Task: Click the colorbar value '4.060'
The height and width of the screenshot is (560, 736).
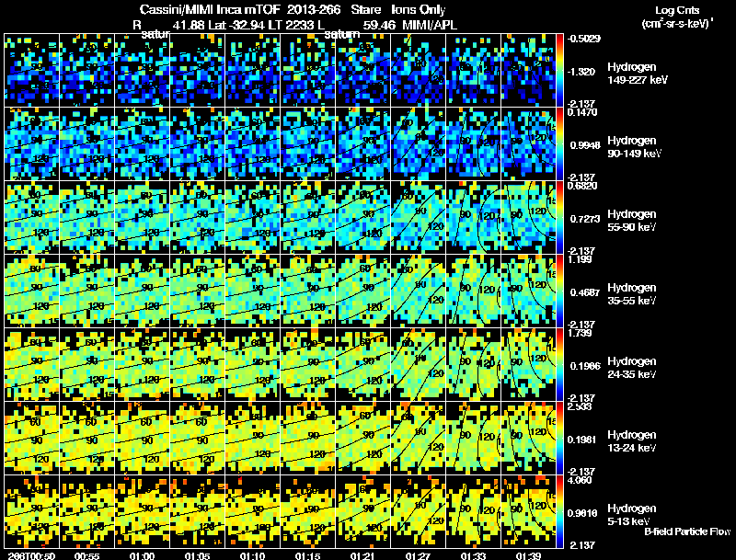Action: (580, 480)
